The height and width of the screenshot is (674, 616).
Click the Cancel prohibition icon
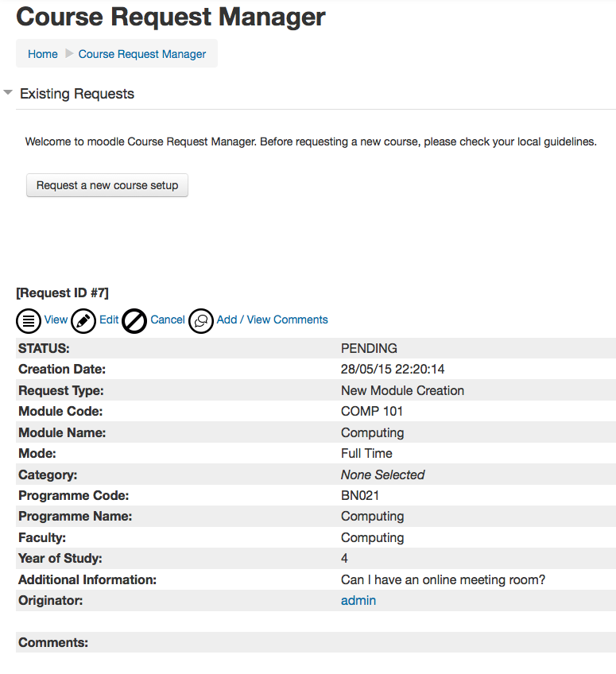tap(134, 321)
